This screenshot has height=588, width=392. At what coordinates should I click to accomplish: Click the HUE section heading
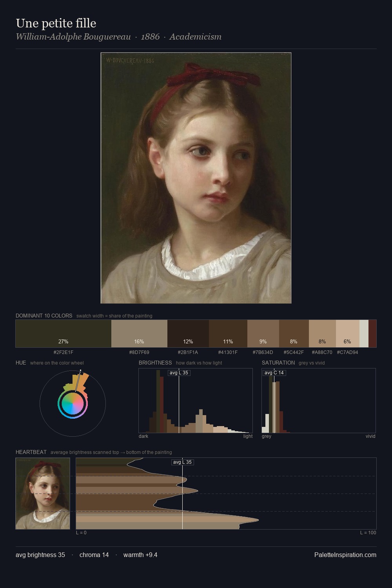coord(21,363)
